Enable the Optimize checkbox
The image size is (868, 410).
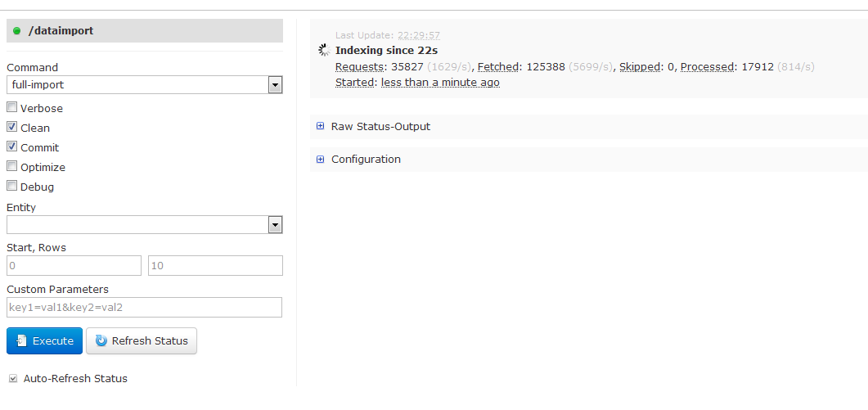pyautogui.click(x=12, y=166)
